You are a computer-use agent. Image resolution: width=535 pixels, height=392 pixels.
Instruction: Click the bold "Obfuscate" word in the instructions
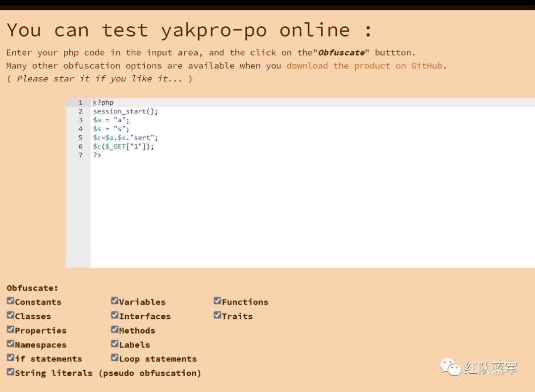click(x=341, y=53)
